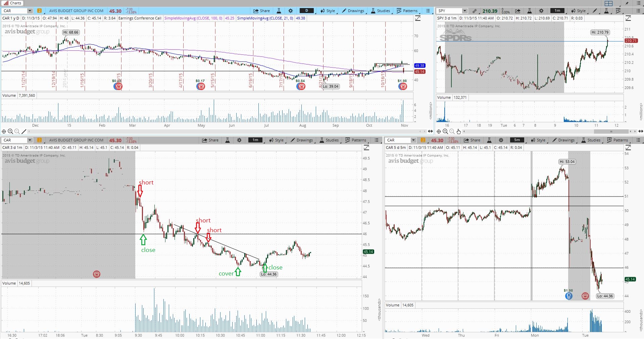Expand symbol dropdown in 5-minute CAR chart

[x=413, y=140]
